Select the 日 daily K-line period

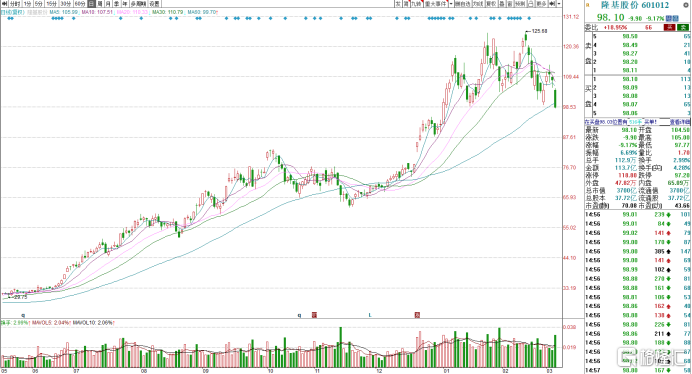(x=91, y=4)
